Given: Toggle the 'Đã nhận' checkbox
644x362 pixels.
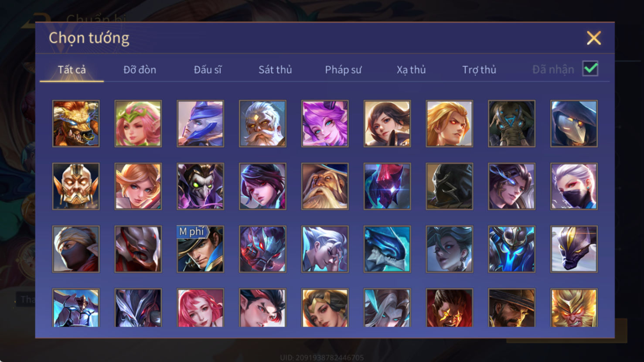Looking at the screenshot, I should (x=590, y=69).
